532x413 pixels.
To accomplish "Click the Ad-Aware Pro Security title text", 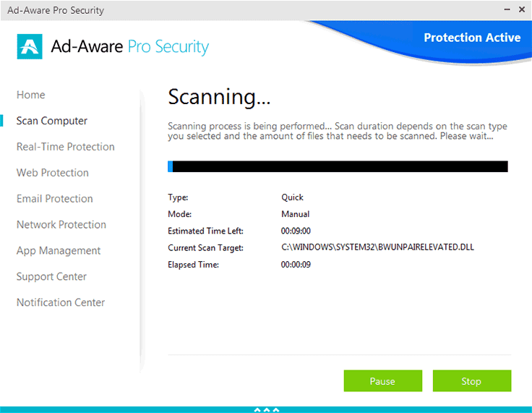I will [x=56, y=10].
